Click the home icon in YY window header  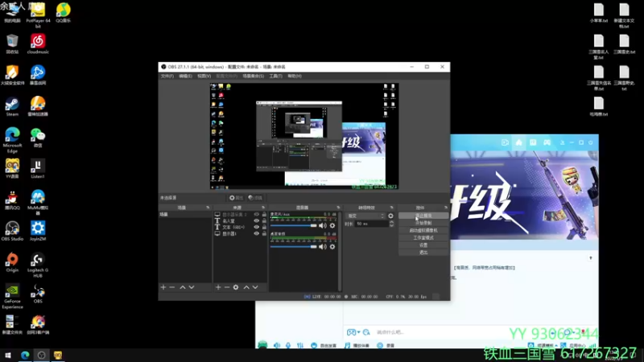click(519, 142)
